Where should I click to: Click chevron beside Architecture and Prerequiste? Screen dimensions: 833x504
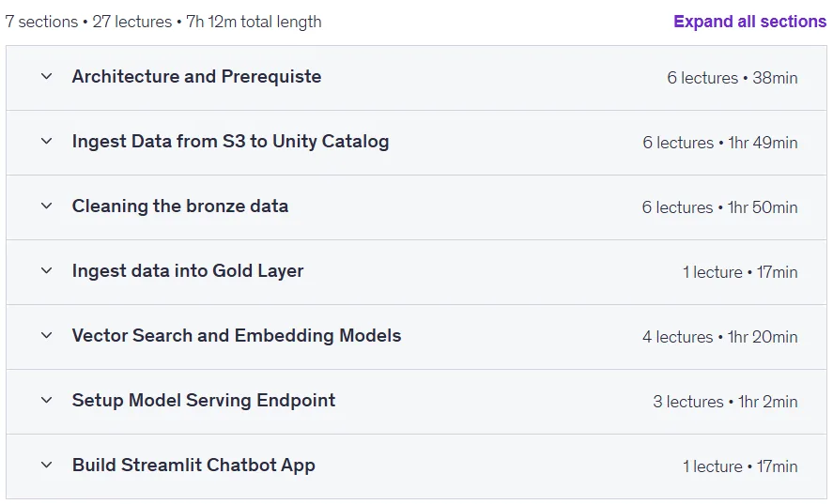coord(47,76)
